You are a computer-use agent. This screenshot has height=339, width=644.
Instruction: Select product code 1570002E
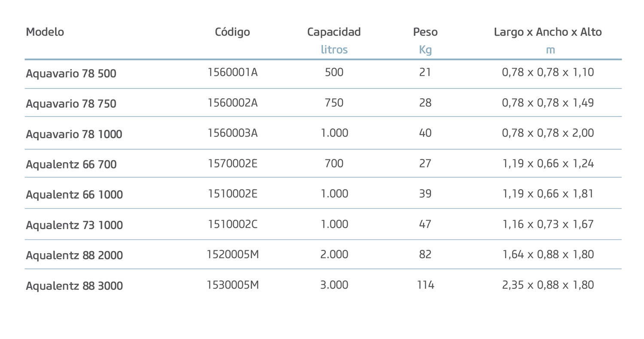[232, 163]
